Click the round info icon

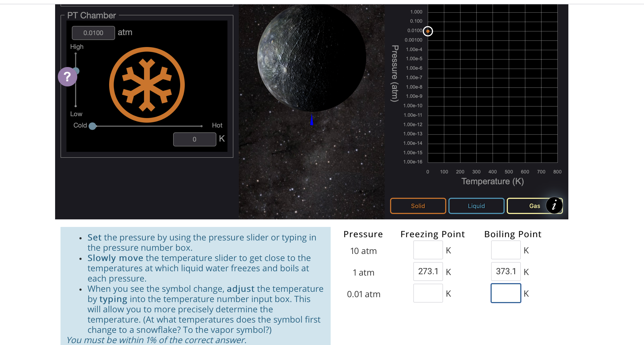click(x=554, y=206)
